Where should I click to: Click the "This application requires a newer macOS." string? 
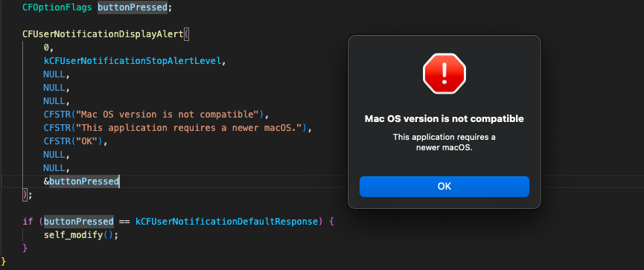191,128
